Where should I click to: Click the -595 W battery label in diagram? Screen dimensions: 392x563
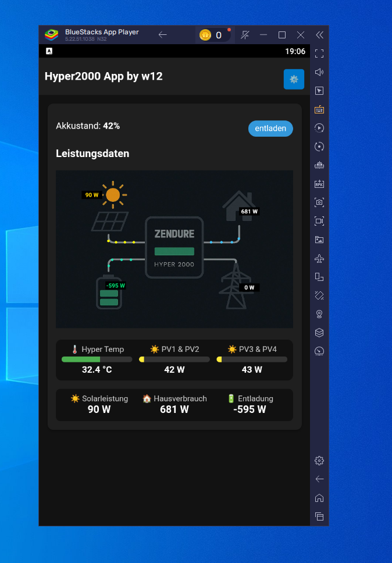(x=116, y=286)
